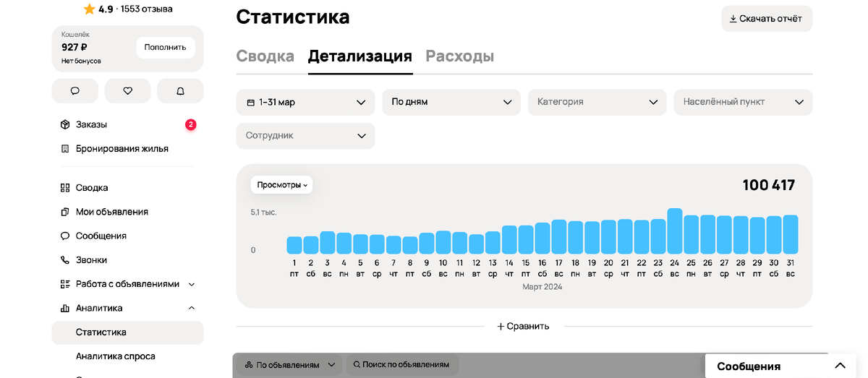Image resolution: width=868 pixels, height=378 pixels.
Task: Click the Март 2024 axis label
Action: pyautogui.click(x=542, y=287)
